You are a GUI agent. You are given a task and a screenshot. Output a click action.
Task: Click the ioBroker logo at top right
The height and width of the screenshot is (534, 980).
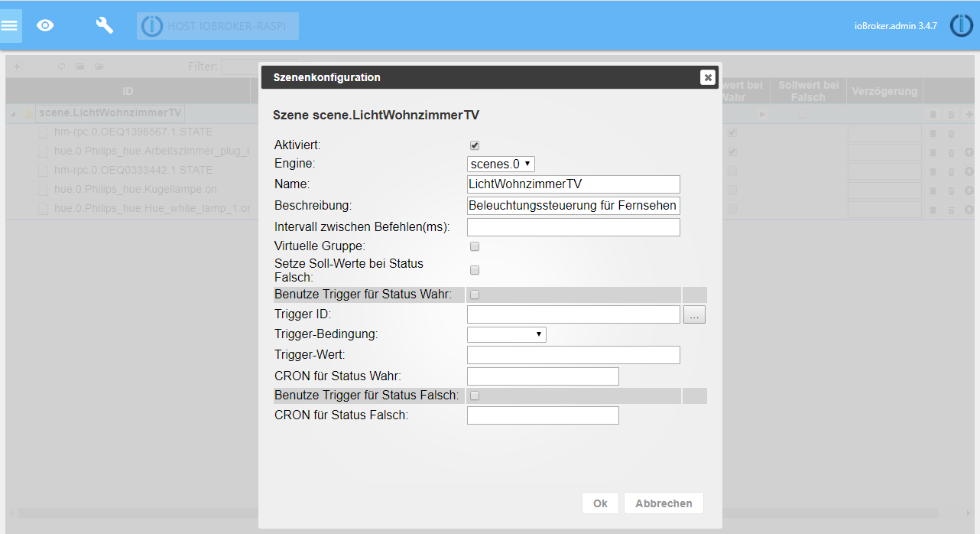coord(961,25)
